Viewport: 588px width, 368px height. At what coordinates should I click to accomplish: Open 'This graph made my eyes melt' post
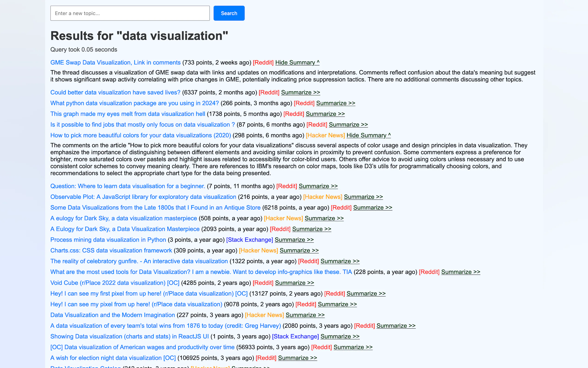click(x=128, y=114)
